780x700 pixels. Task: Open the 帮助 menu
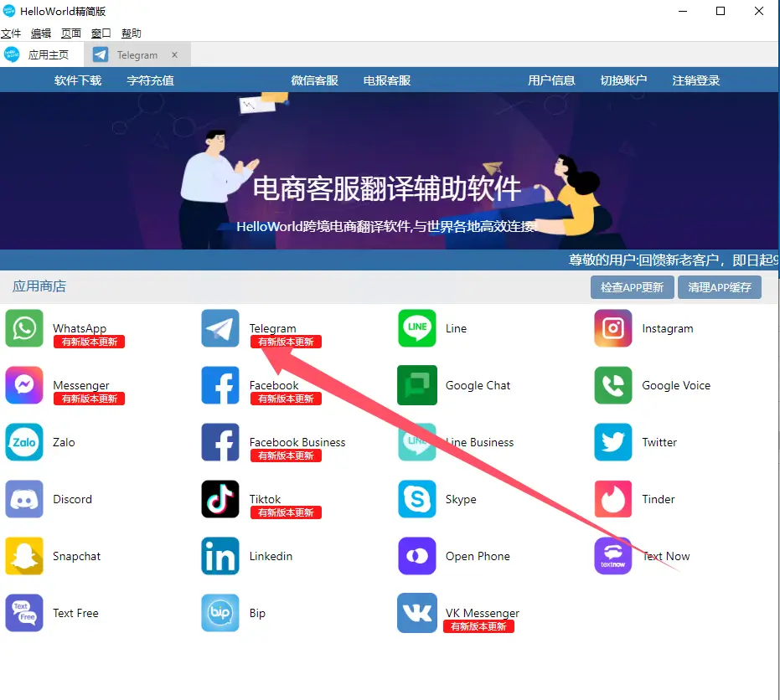point(132,33)
